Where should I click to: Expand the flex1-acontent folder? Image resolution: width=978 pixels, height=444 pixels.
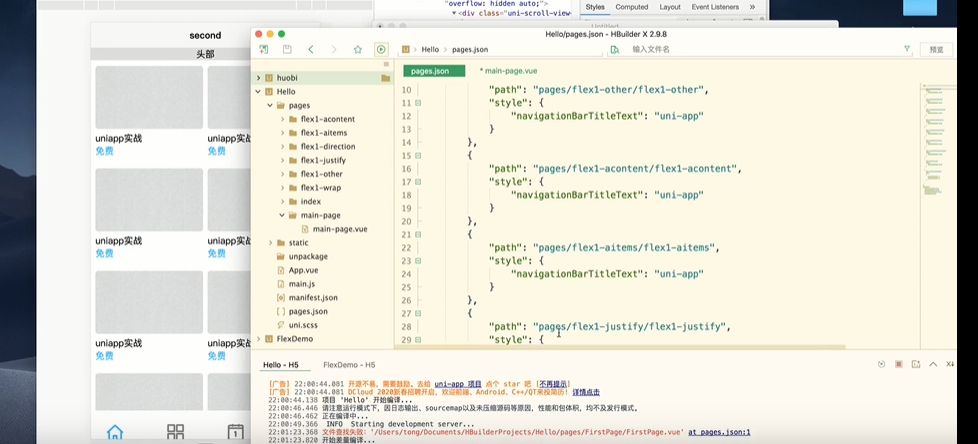[283, 119]
